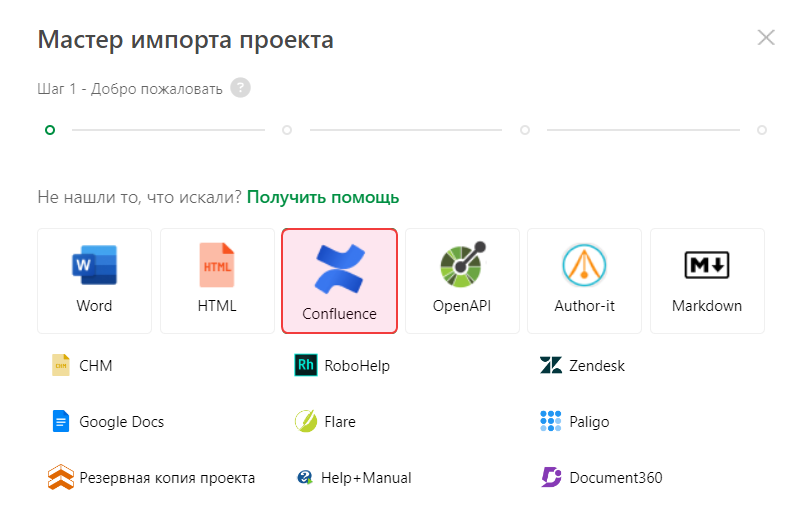Select the Confluence import tile
This screenshot has width=804, height=524.
(x=339, y=281)
